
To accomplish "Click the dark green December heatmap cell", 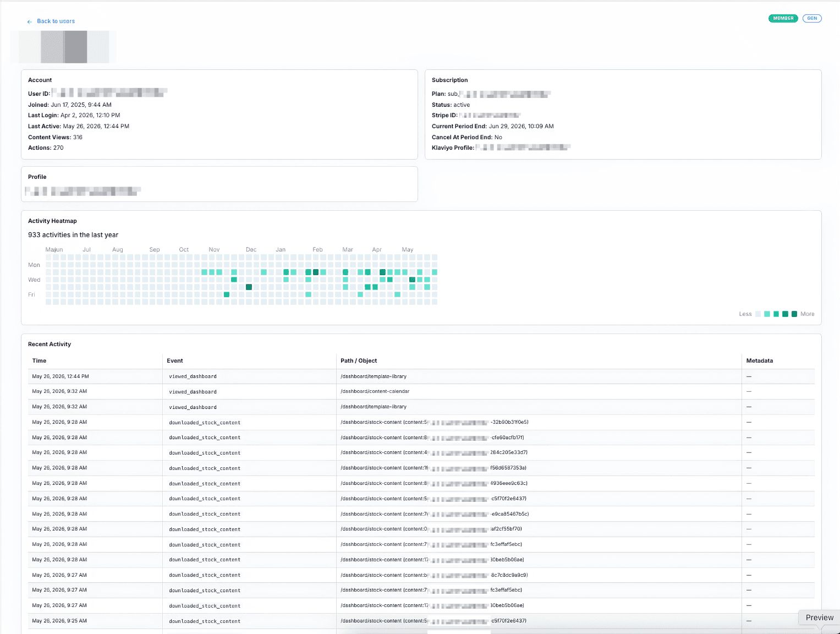I will tap(249, 287).
